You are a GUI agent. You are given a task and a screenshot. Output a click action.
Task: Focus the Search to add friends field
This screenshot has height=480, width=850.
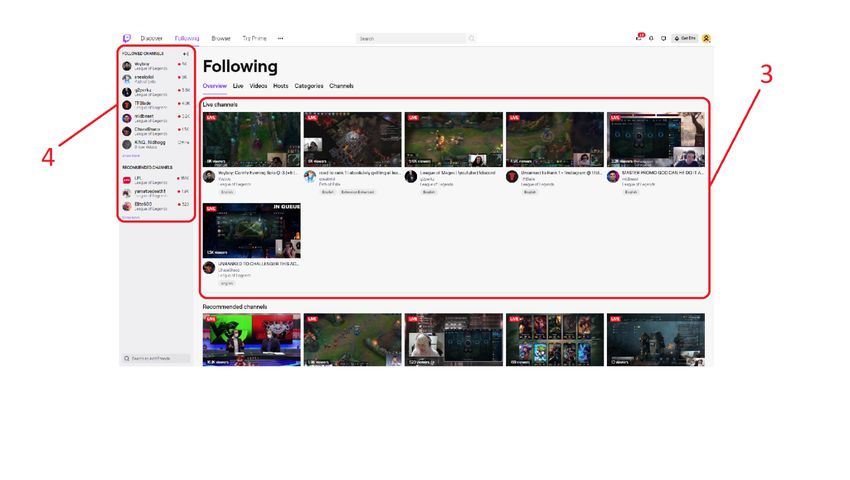click(x=156, y=359)
